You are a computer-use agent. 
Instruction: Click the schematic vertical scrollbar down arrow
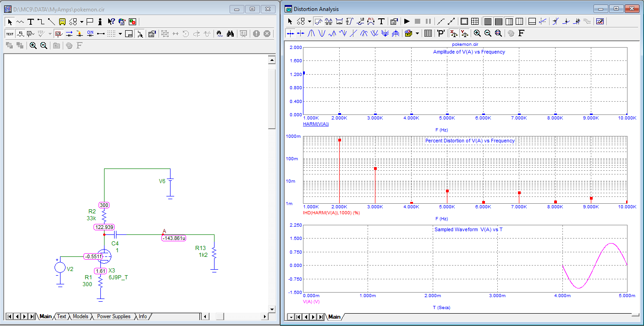[272, 308]
